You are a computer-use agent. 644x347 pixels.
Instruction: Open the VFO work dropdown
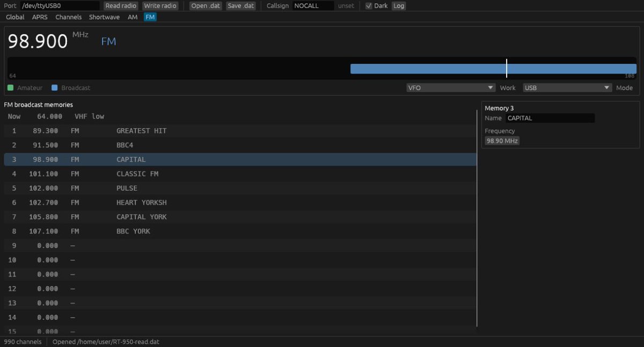[x=451, y=87]
